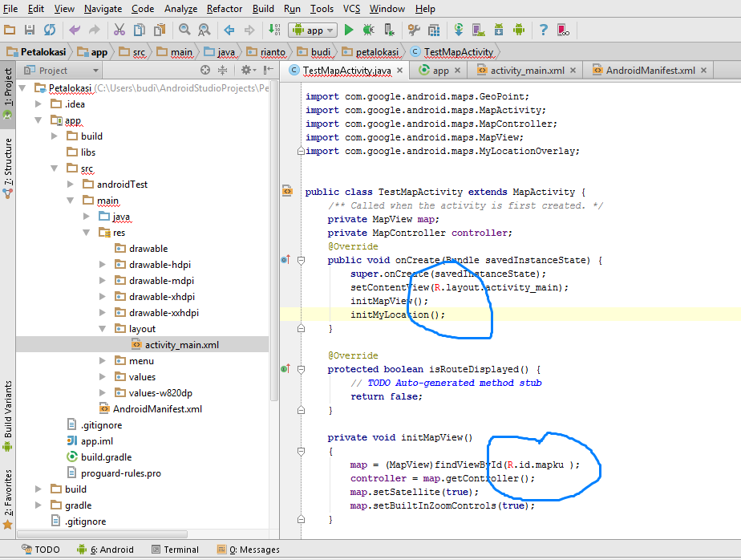Click the Attach debugger to process icon

coord(389,30)
